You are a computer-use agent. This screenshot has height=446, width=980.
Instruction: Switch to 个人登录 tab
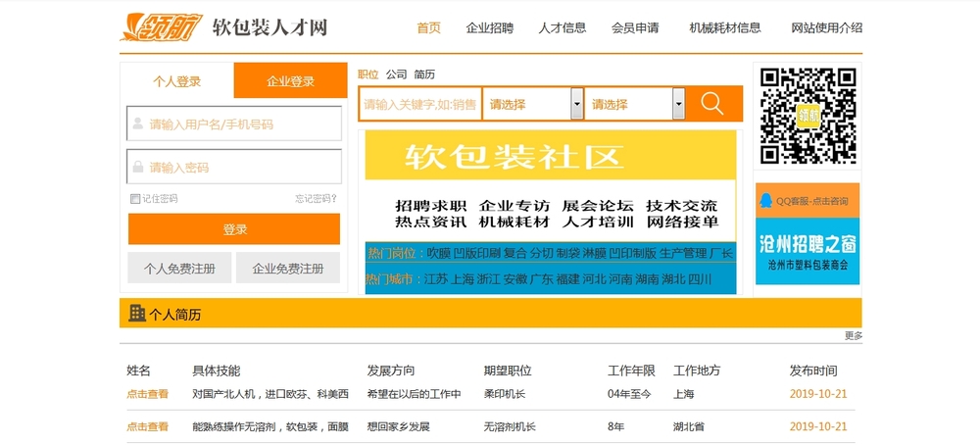pyautogui.click(x=176, y=80)
